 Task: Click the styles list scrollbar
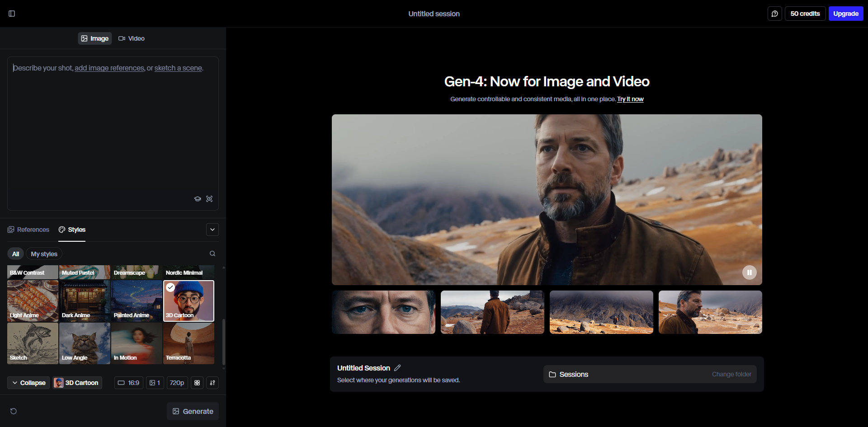pyautogui.click(x=223, y=342)
